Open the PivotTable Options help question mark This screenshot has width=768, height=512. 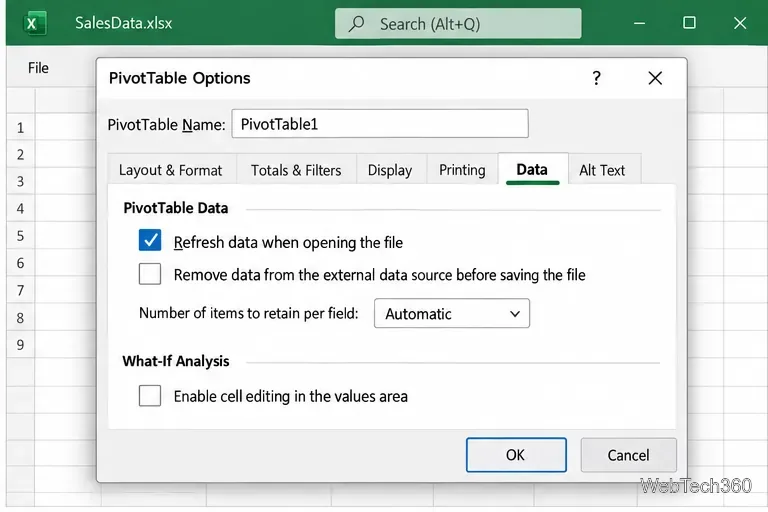point(596,78)
